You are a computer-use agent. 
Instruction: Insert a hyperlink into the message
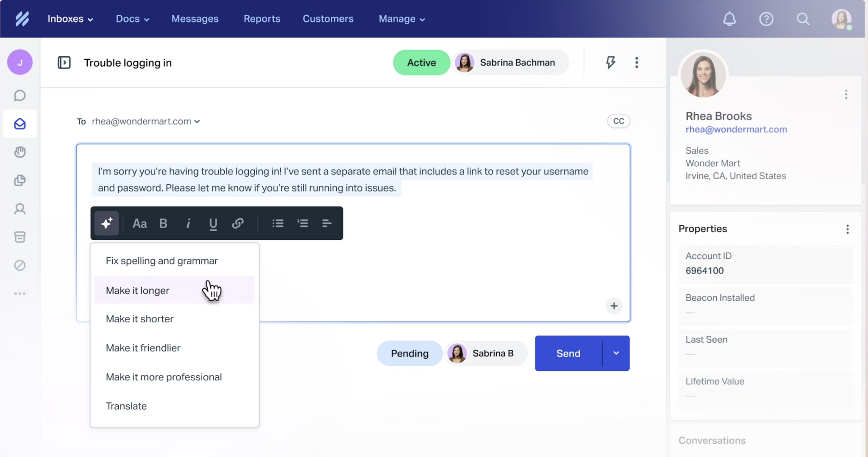238,223
